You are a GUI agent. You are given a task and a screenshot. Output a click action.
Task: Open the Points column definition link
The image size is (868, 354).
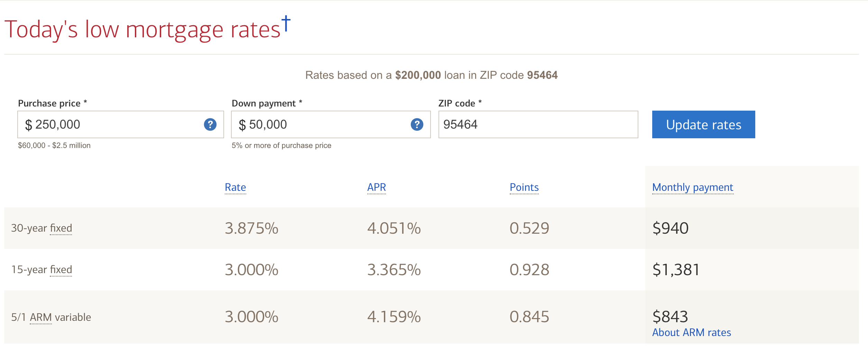pos(524,187)
